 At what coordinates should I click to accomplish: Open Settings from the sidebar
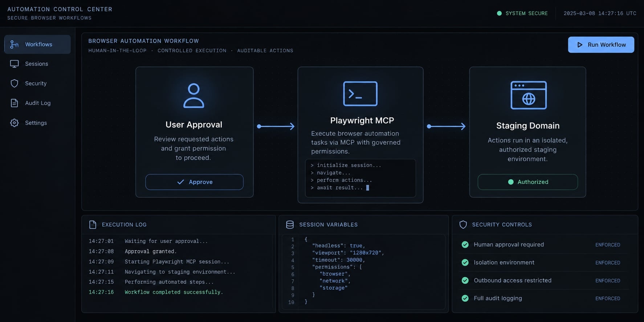(37, 123)
